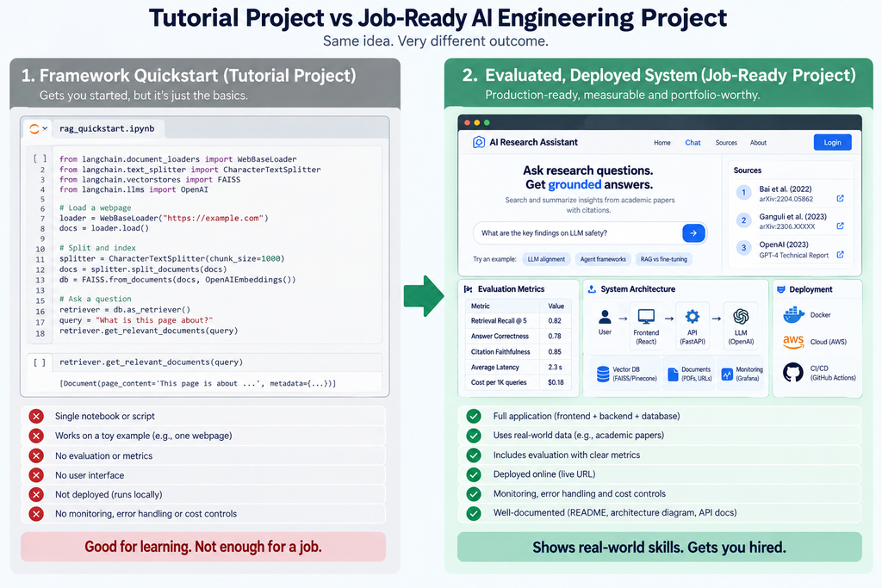Image resolution: width=882 pixels, height=588 pixels.
Task: Click the Deployment panel icon
Action: coord(780,289)
